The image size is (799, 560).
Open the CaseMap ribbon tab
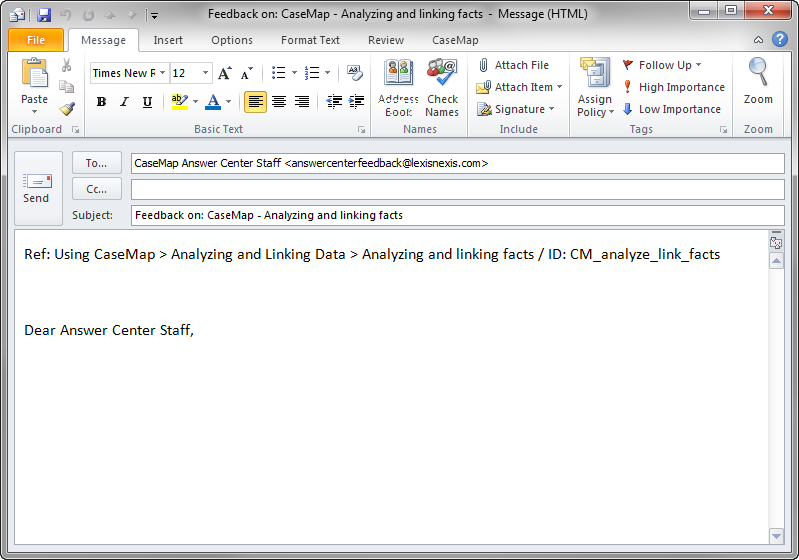455,40
